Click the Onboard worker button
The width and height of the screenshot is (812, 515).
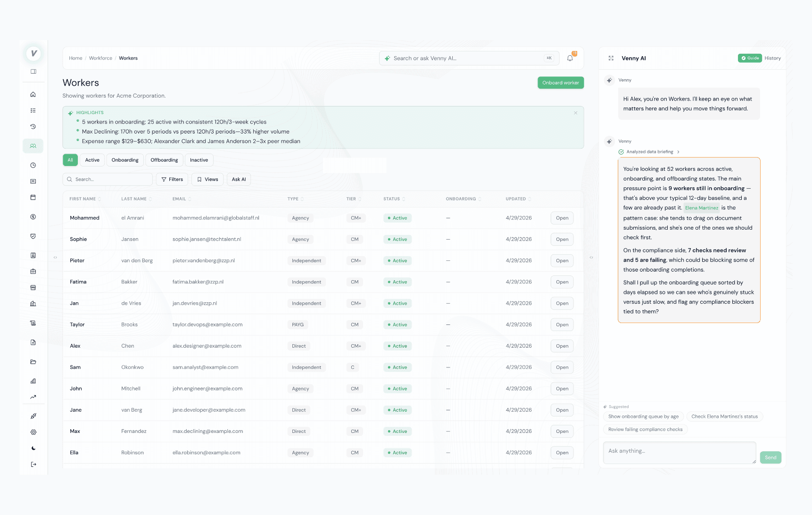pyautogui.click(x=561, y=83)
